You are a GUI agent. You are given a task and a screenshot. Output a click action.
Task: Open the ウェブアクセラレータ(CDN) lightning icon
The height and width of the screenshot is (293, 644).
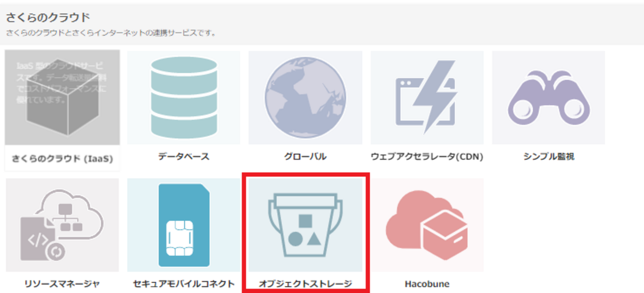[427, 98]
